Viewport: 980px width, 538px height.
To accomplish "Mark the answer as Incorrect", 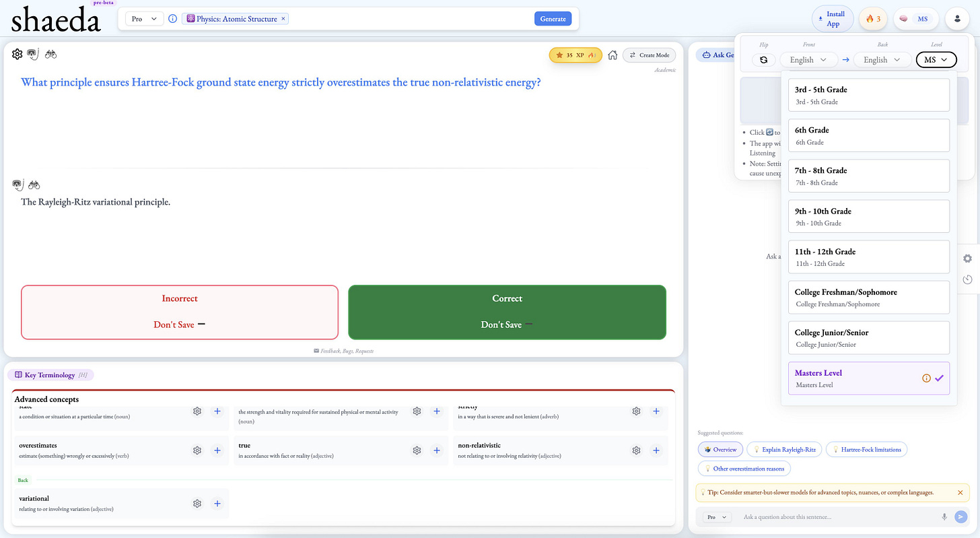I will click(180, 312).
